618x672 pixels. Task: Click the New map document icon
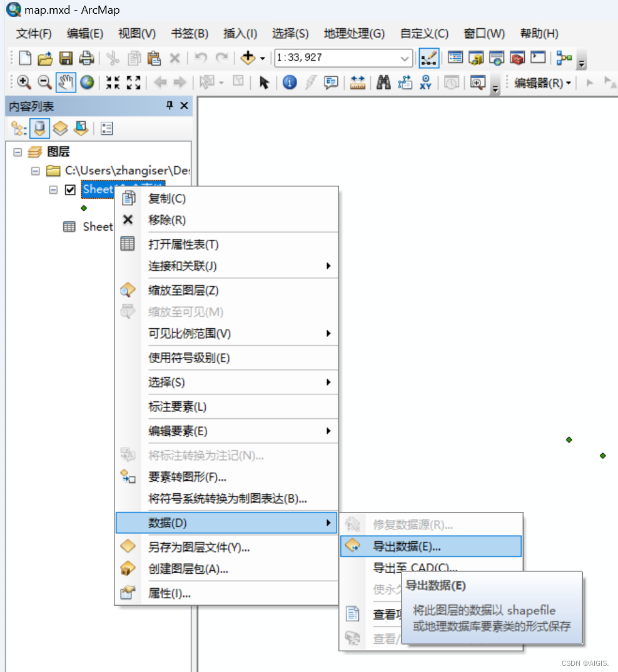coord(25,58)
